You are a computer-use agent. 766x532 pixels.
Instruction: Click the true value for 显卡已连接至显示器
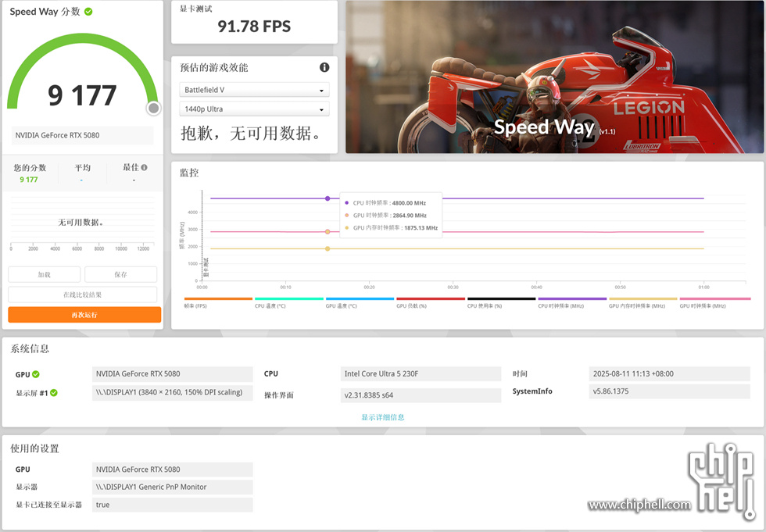point(173,505)
